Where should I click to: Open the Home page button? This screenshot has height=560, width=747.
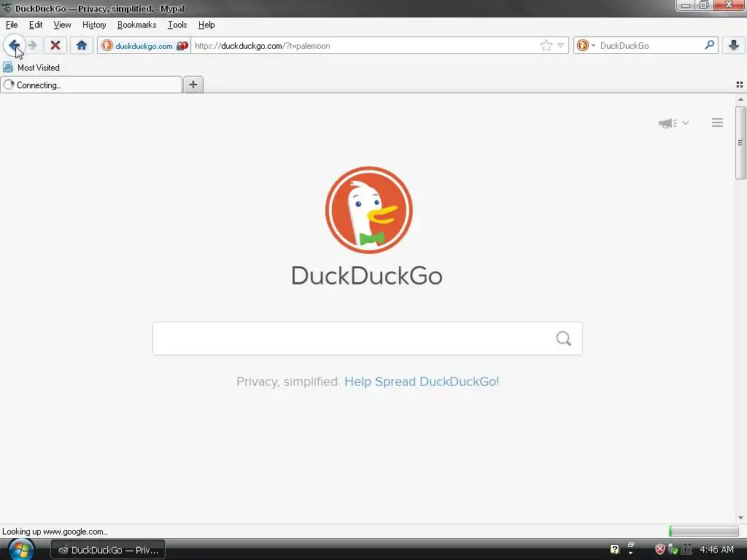tap(82, 46)
